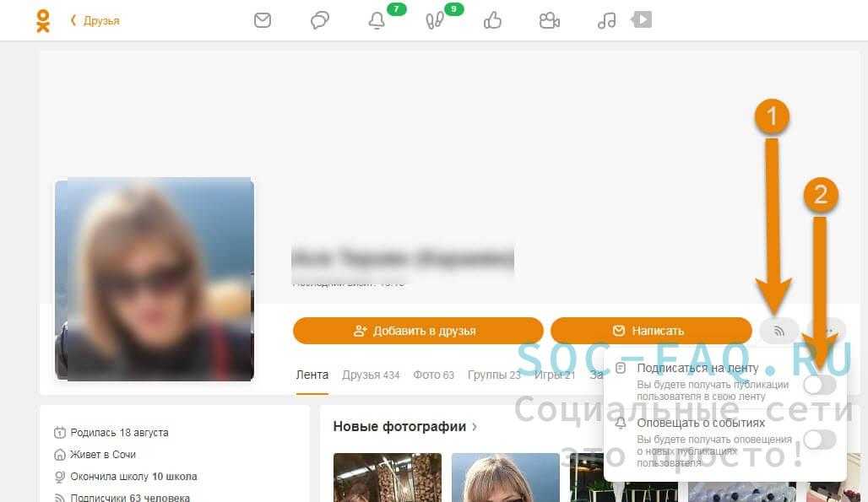Switch to the 'Друзья 434' tab

(371, 375)
